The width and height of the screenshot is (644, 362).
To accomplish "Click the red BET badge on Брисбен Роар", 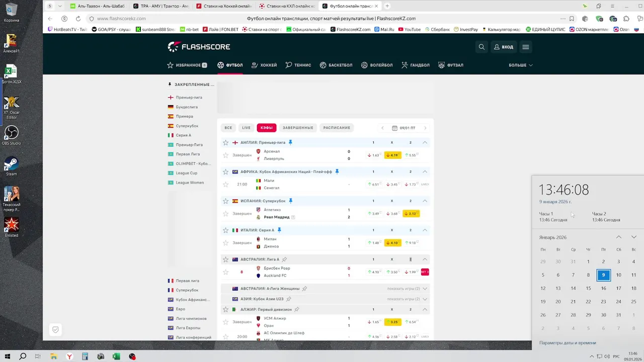I will [x=425, y=272].
